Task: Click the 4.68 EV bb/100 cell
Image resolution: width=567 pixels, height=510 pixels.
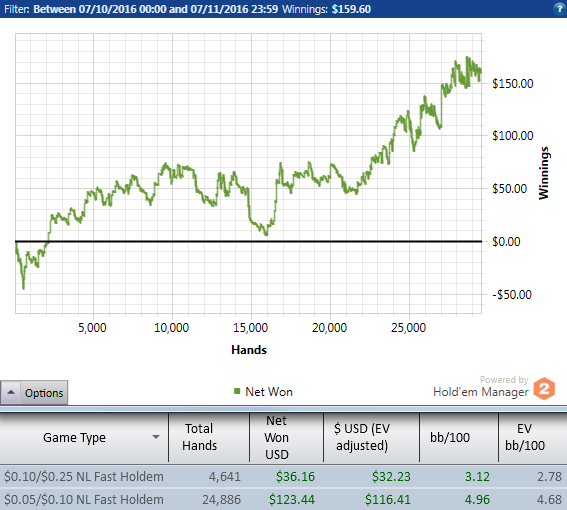Action: point(549,500)
